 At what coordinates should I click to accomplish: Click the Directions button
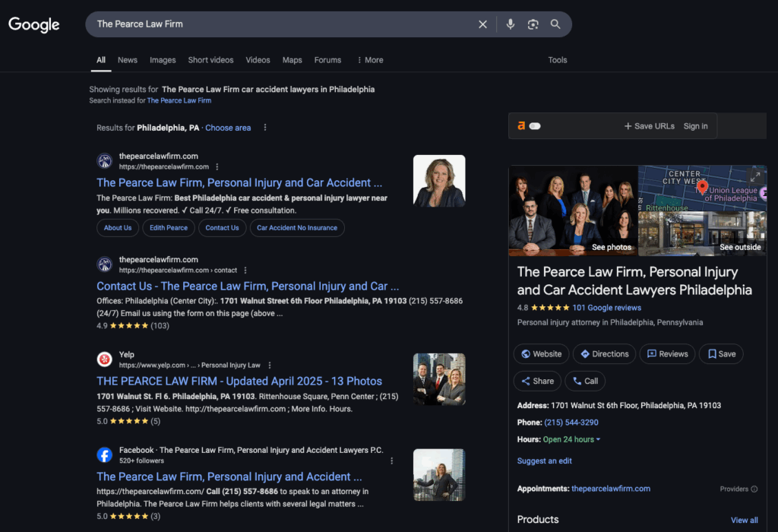(x=604, y=354)
